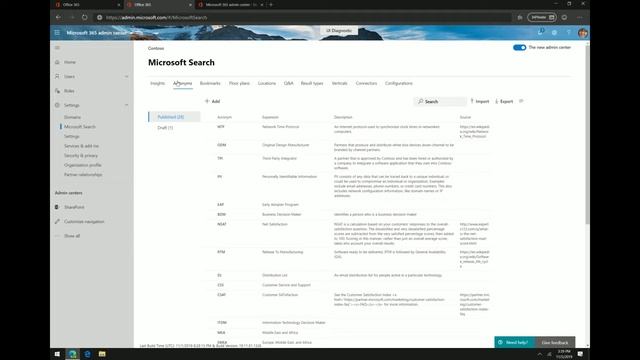Click the Give feedback button
The width and height of the screenshot is (640, 360).
555,342
